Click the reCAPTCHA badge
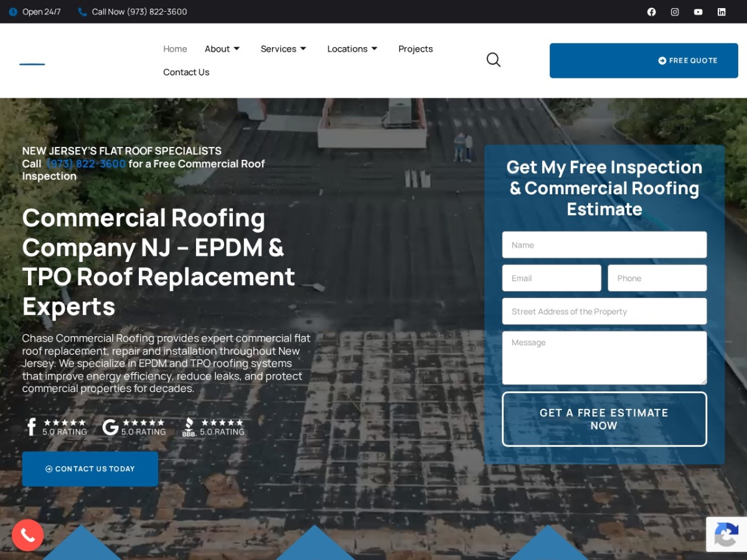This screenshot has height=560, width=747. [x=726, y=534]
